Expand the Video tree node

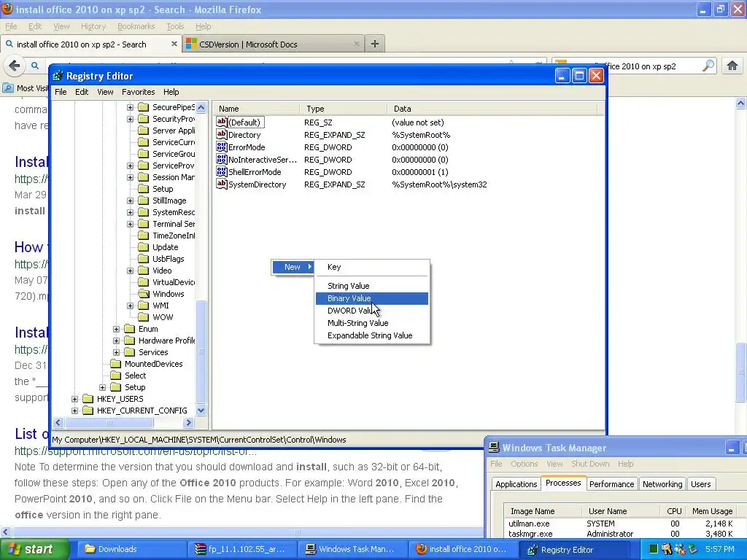[130, 271]
